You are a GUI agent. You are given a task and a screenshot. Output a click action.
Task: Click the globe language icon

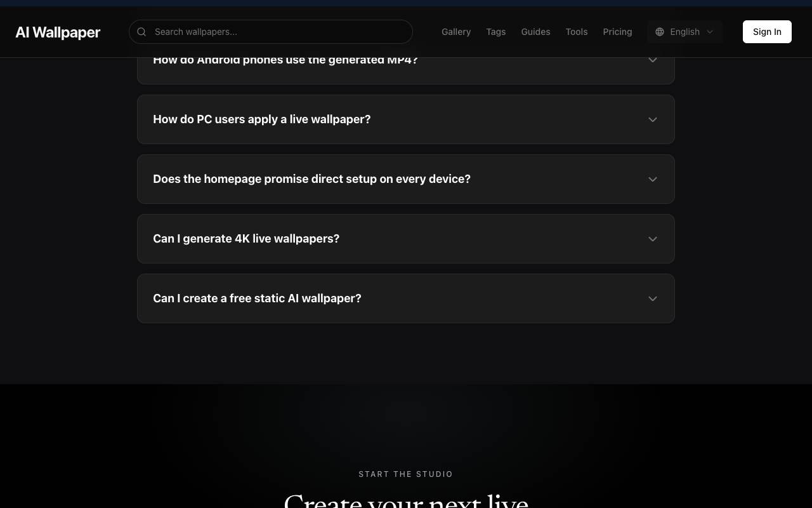[660, 32]
